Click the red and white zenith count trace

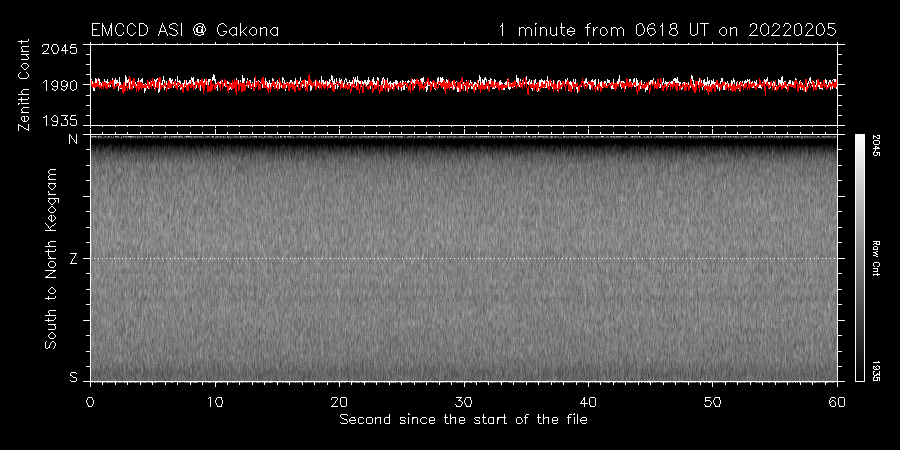pyautogui.click(x=463, y=85)
